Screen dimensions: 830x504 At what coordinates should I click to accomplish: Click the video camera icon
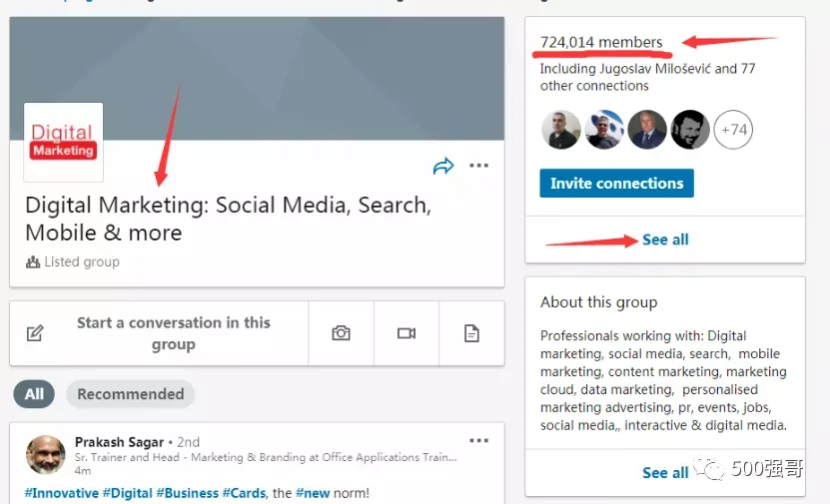[x=407, y=333]
